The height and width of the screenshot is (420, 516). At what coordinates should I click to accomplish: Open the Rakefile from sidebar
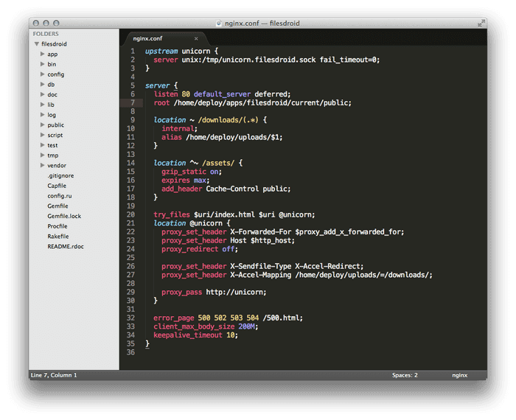tap(58, 237)
